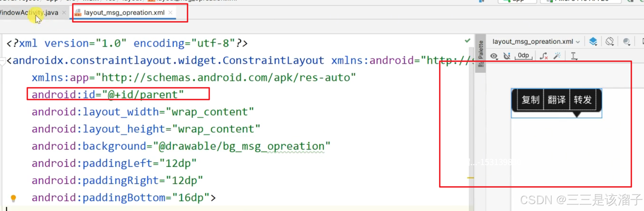Image resolution: width=644 pixels, height=211 pixels.
Task: Select the 转发 item in preview
Action: 583,100
